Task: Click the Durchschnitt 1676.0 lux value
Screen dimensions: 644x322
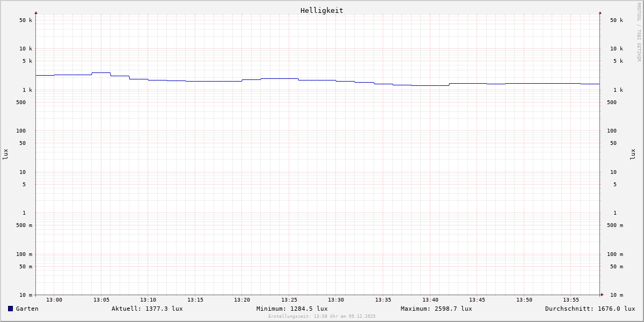Action: point(590,309)
